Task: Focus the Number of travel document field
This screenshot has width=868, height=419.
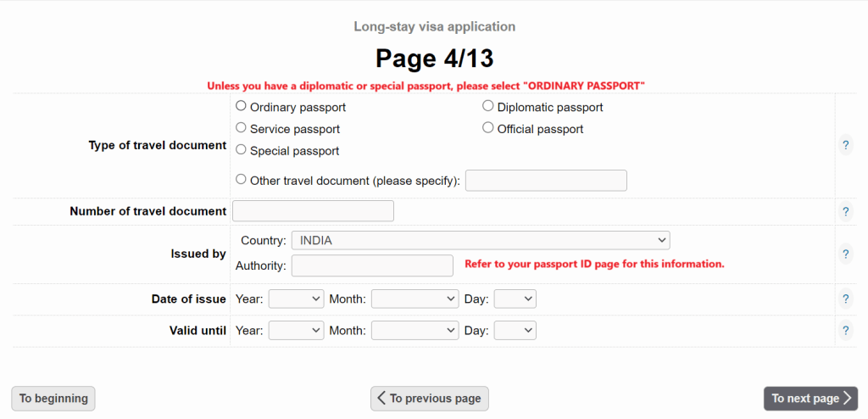Action: tap(313, 211)
